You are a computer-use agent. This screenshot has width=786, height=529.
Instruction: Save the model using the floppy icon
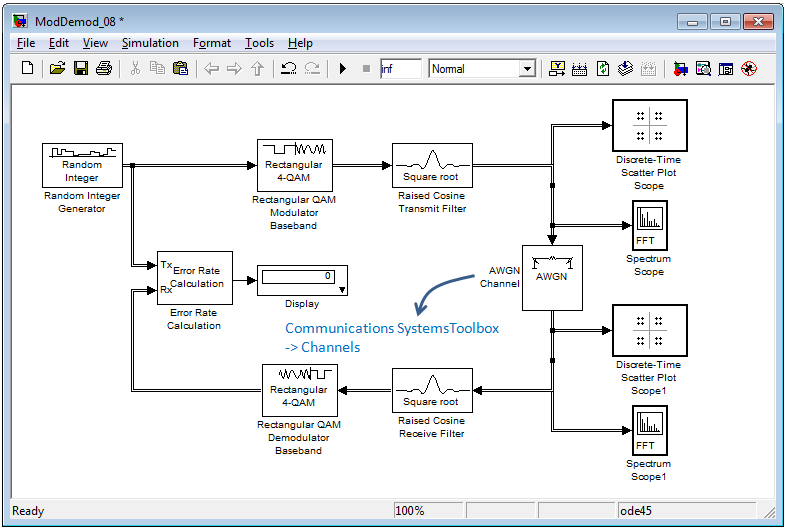81,68
